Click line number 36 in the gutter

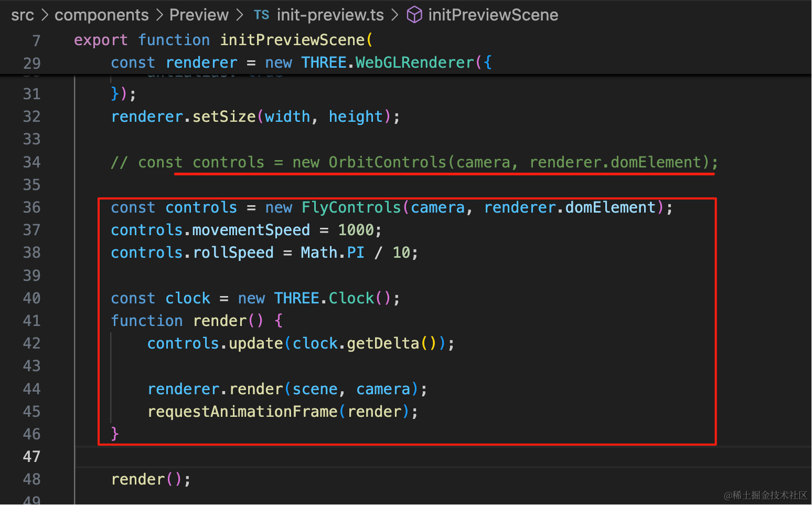click(31, 207)
